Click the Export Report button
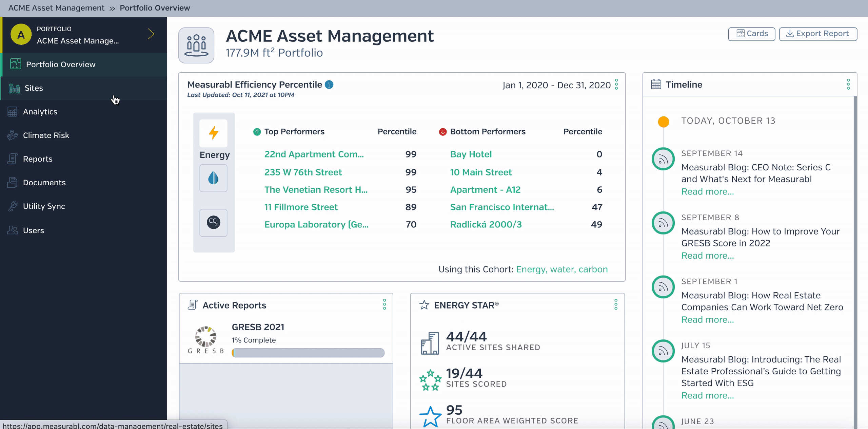The image size is (868, 429). [x=818, y=34]
